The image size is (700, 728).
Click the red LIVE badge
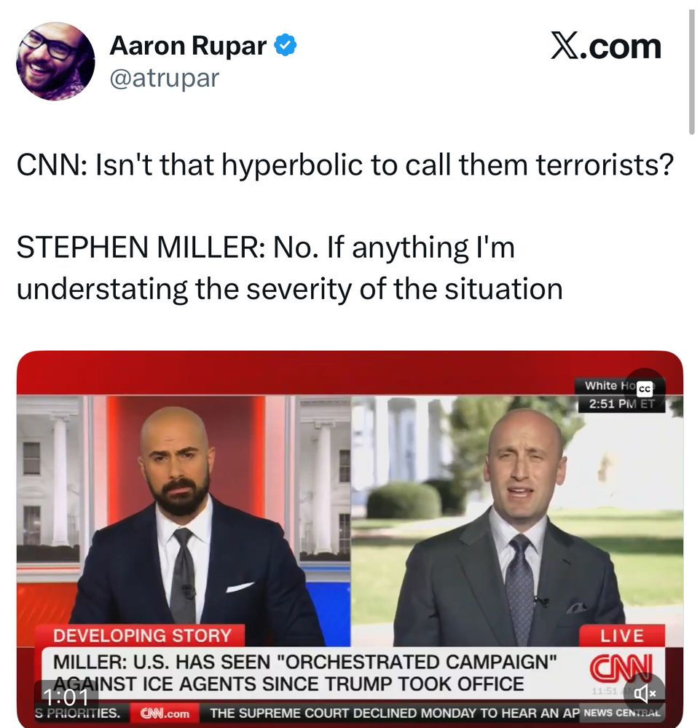[622, 636]
